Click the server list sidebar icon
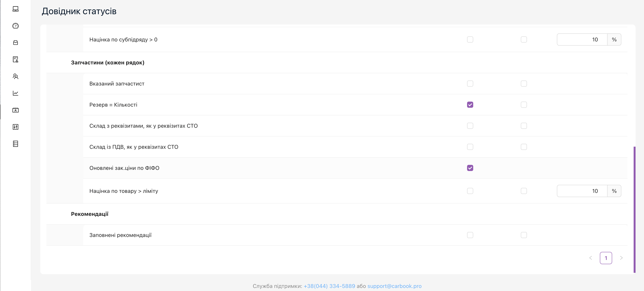The height and width of the screenshot is (291, 644). click(x=16, y=144)
